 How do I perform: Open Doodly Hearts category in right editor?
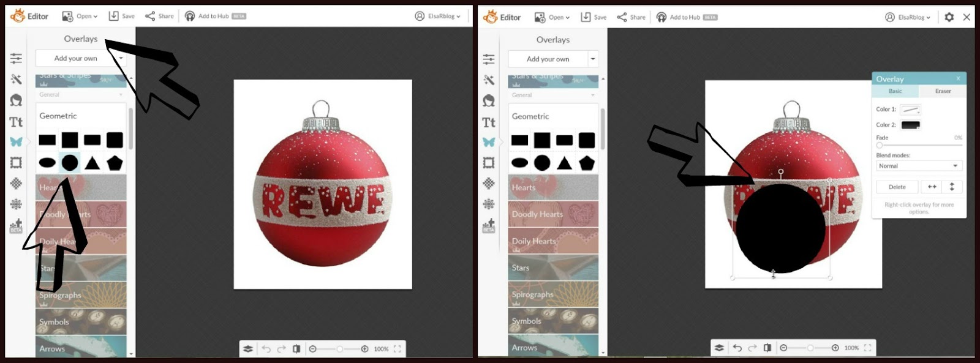[x=553, y=214]
